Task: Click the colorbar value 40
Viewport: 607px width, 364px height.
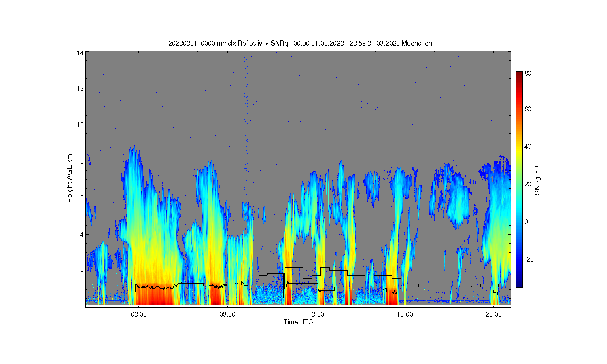Action: [x=528, y=146]
